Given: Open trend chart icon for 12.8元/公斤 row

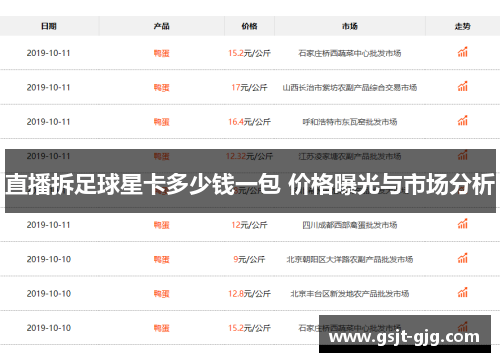Looking at the screenshot, I should pyautogui.click(x=463, y=292).
